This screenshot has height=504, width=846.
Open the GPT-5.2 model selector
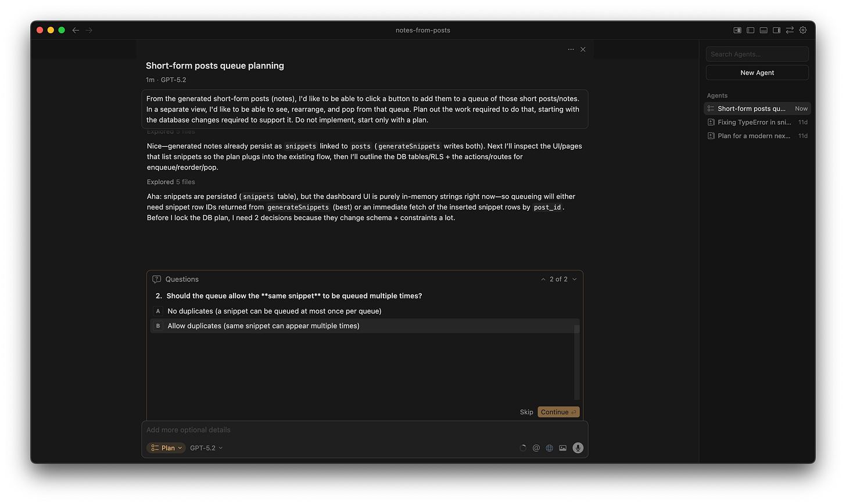click(x=206, y=448)
